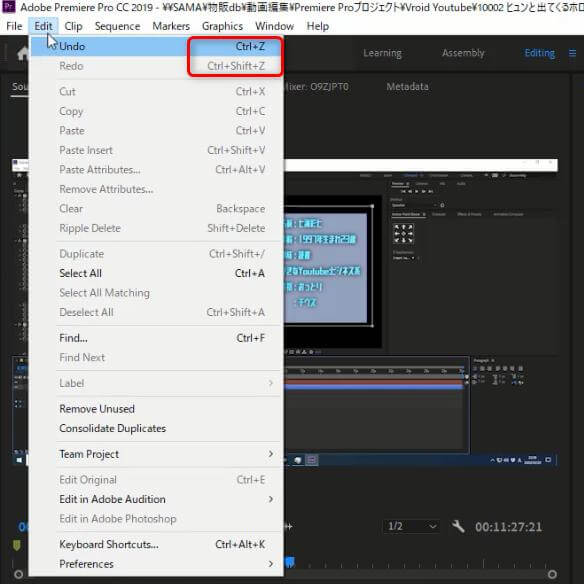The width and height of the screenshot is (584, 584).
Task: Click the blue playhead marker on the time ruler
Action: 289,561
